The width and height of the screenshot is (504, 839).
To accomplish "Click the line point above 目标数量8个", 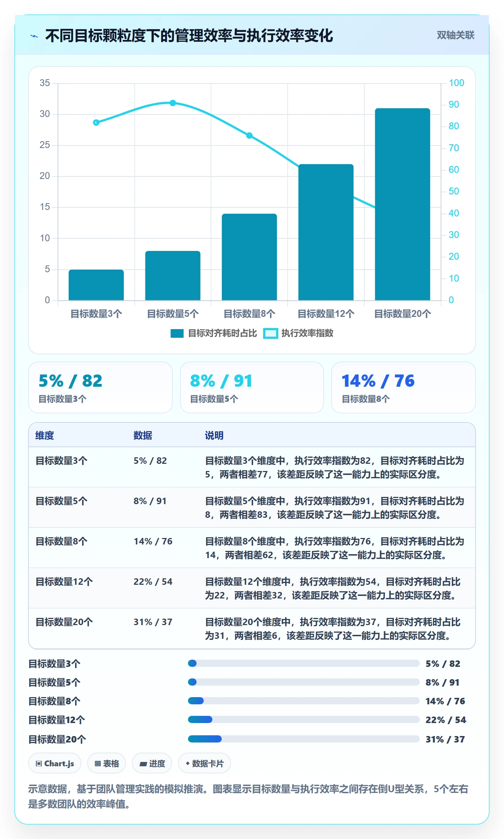I will pyautogui.click(x=249, y=135).
